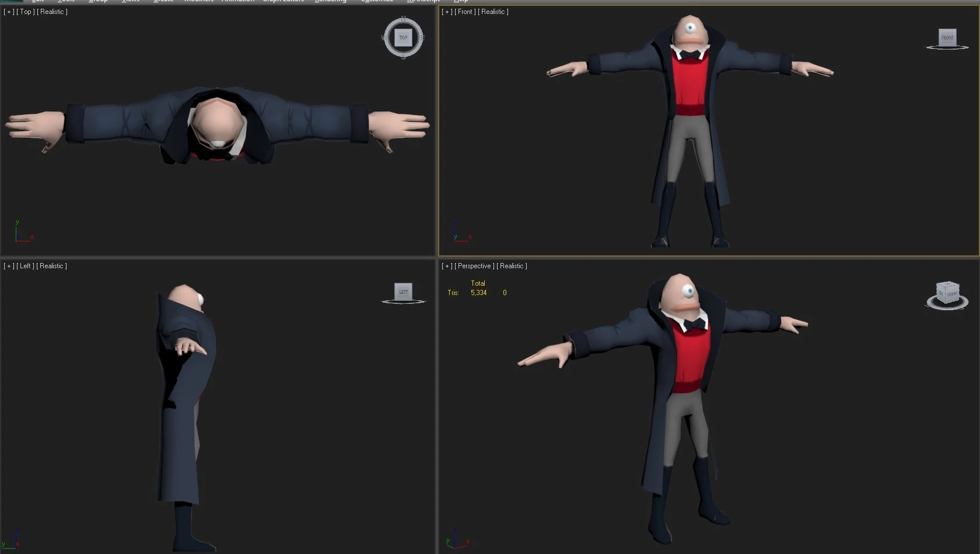Open the [Realistic] shading menu in the Perspective viewport
The width and height of the screenshot is (980, 554).
click(512, 266)
